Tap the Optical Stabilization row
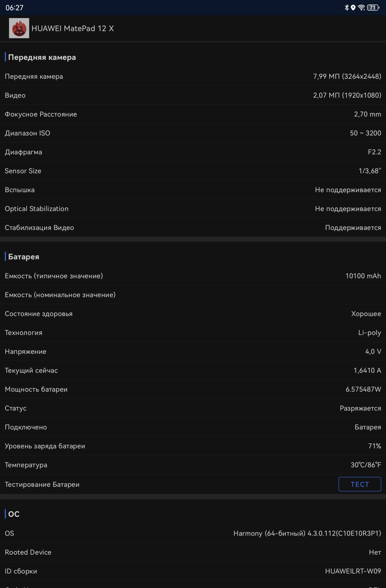Screen dimensions: 386x588 click(x=193, y=209)
